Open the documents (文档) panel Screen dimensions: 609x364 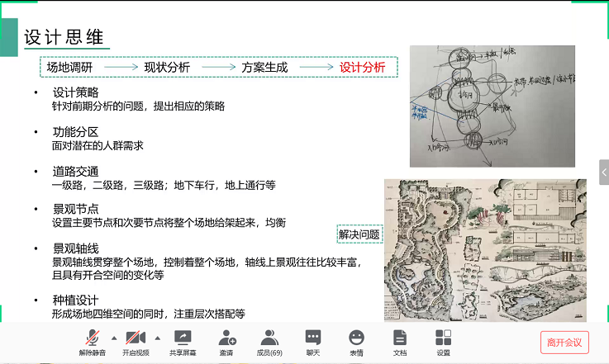pyautogui.click(x=400, y=340)
